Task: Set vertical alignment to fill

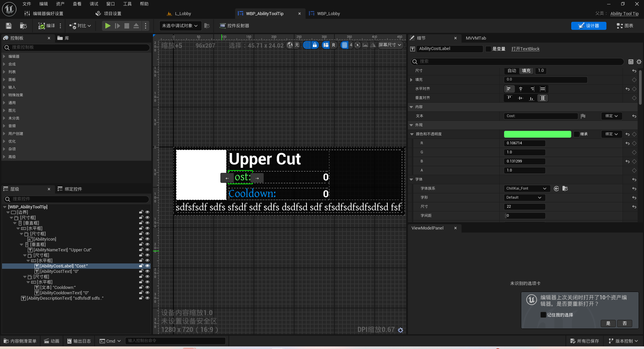Action: coord(543,98)
